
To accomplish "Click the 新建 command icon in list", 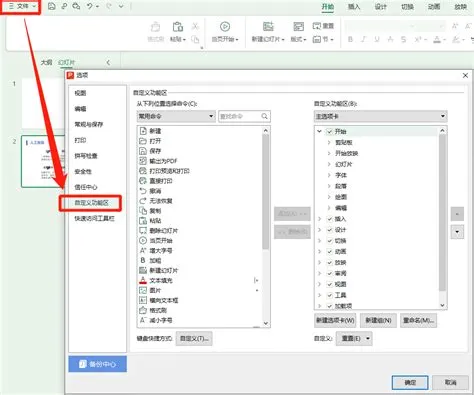I will click(x=143, y=131).
